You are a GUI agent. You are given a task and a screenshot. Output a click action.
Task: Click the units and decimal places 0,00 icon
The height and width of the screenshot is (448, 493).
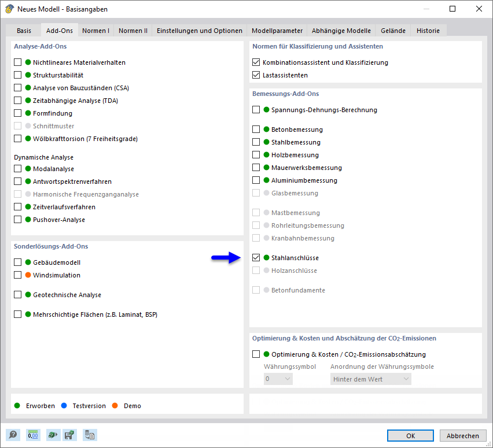coord(33,435)
